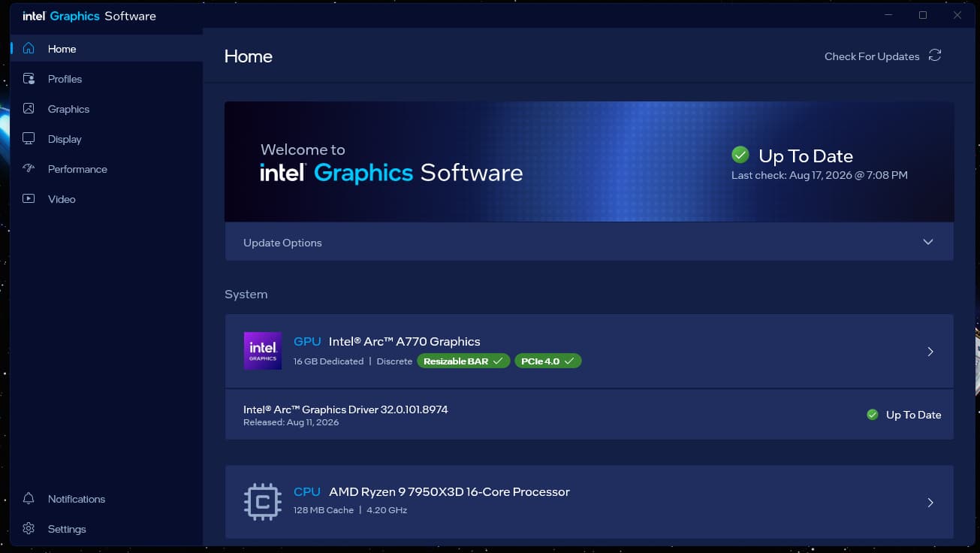Click the Resizable BAR green badge

tap(463, 361)
